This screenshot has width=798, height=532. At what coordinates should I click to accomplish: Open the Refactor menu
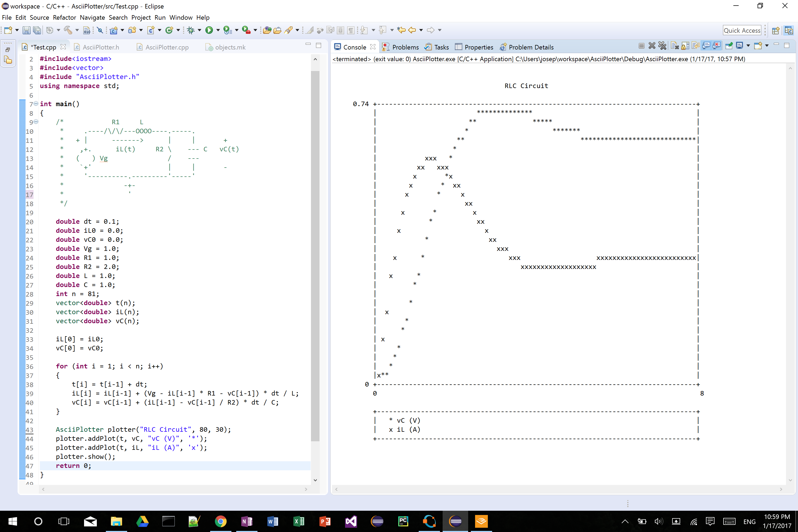pyautogui.click(x=64, y=17)
